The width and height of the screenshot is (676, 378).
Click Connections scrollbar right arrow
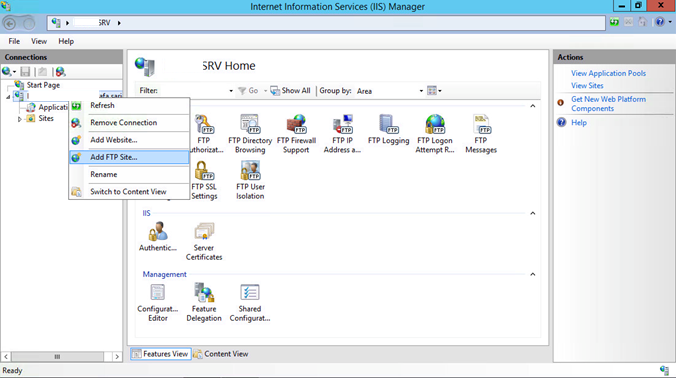click(x=117, y=357)
